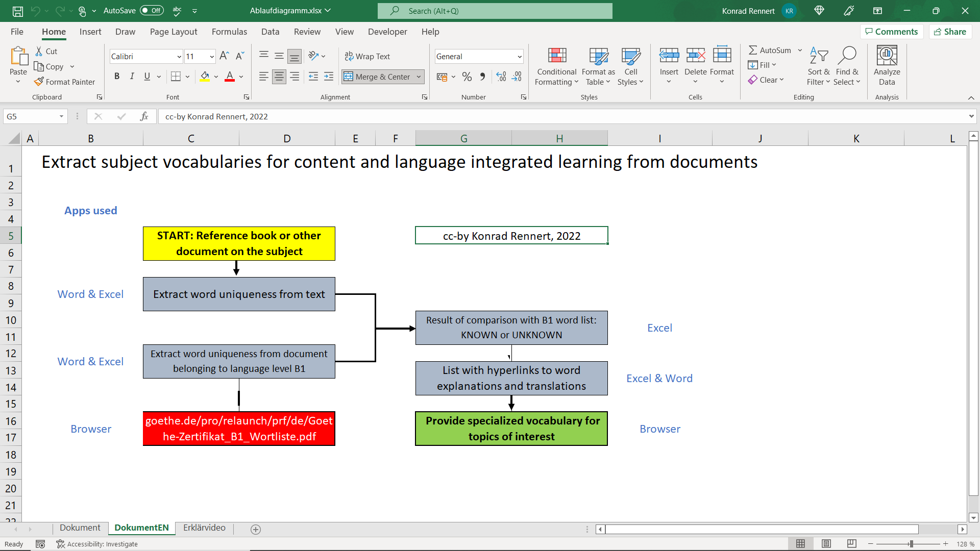Apply Comma Style number format
Image resolution: width=980 pixels, height=551 pixels.
click(x=482, y=77)
